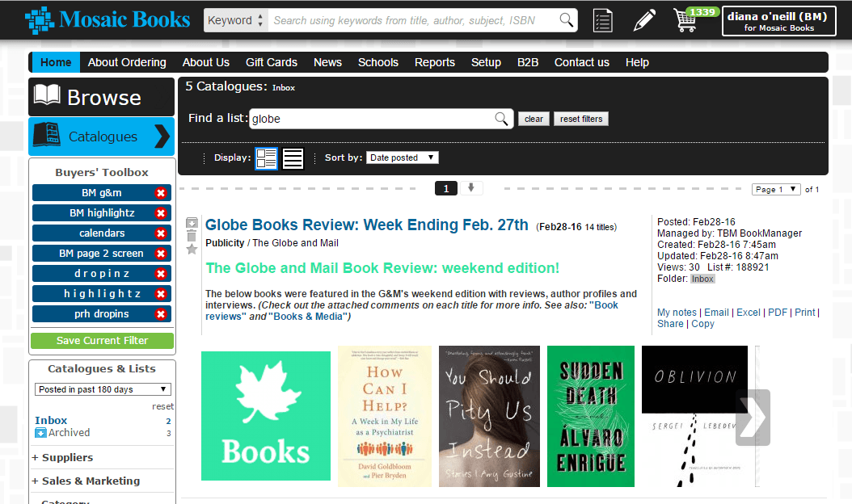The width and height of the screenshot is (852, 504).
Task: Click the 'Find a list' search field
Action: [372, 119]
